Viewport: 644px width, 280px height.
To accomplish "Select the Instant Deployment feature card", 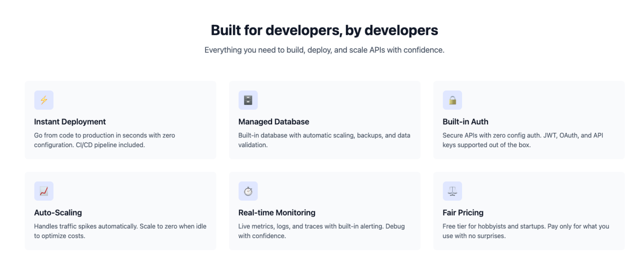I will (x=120, y=120).
